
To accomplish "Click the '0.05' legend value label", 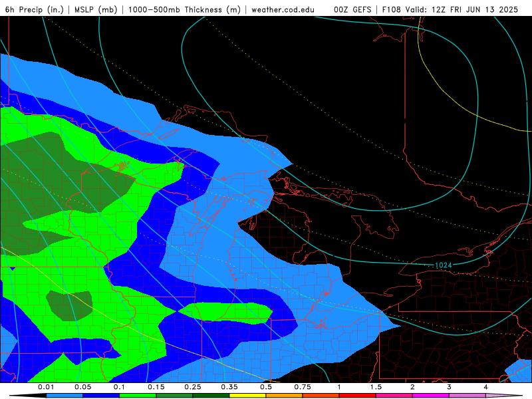I will [x=82, y=387].
